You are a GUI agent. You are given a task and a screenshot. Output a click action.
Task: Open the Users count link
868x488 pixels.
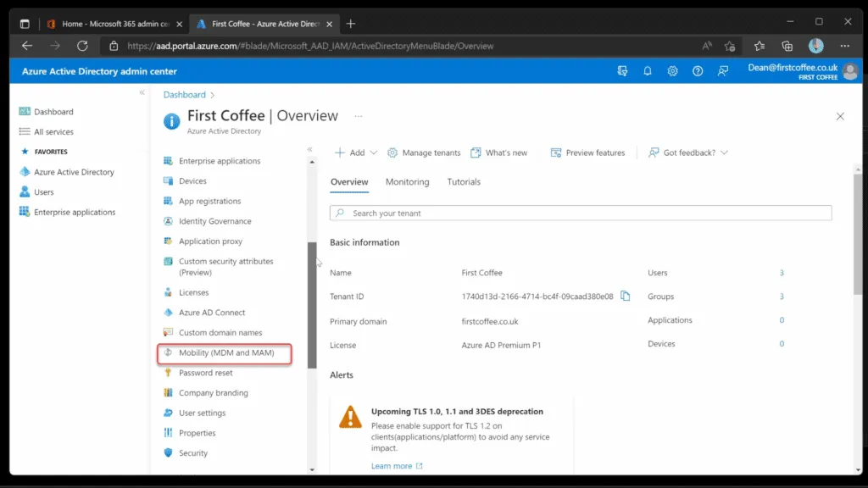point(782,273)
